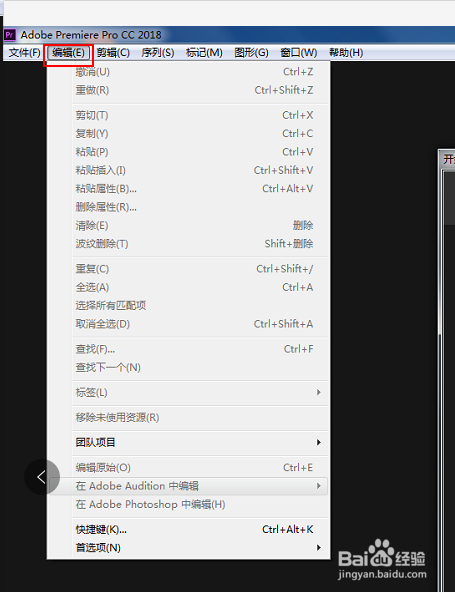455x592 pixels.
Task: Choose 重复(C) menu entry
Action: [x=189, y=269]
